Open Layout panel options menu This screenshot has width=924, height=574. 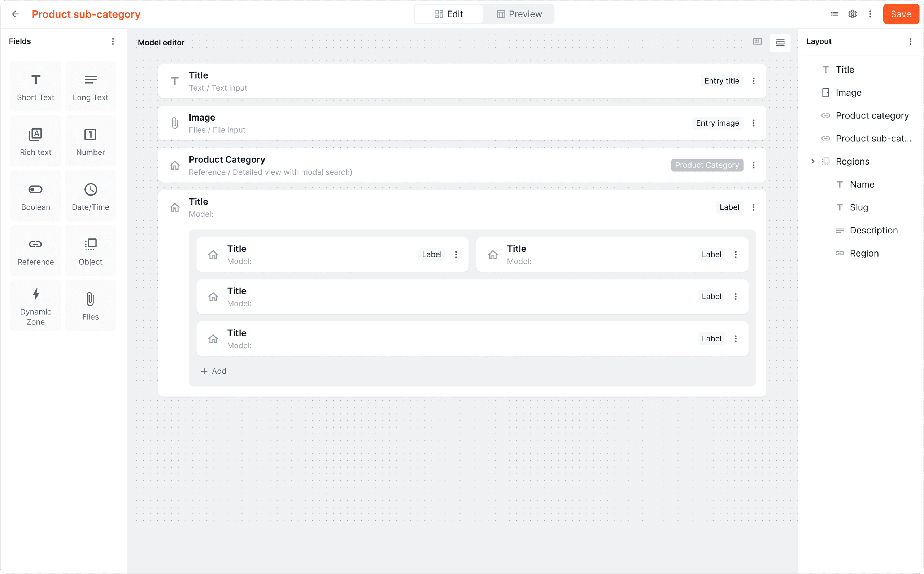(910, 41)
